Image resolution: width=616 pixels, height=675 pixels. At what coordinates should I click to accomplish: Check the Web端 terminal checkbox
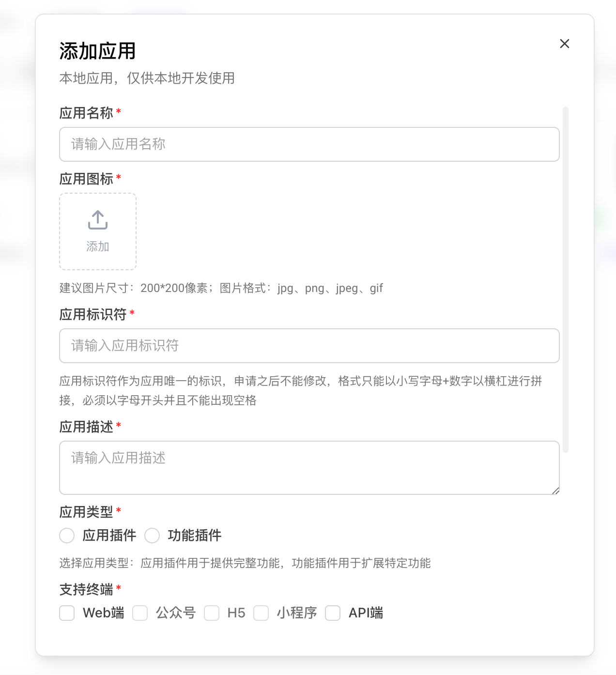point(67,613)
